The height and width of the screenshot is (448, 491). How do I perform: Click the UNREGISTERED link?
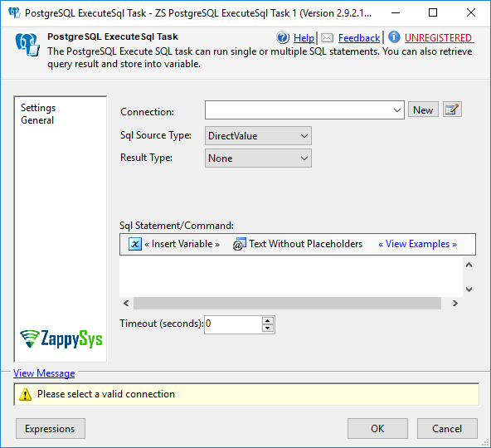tap(438, 38)
